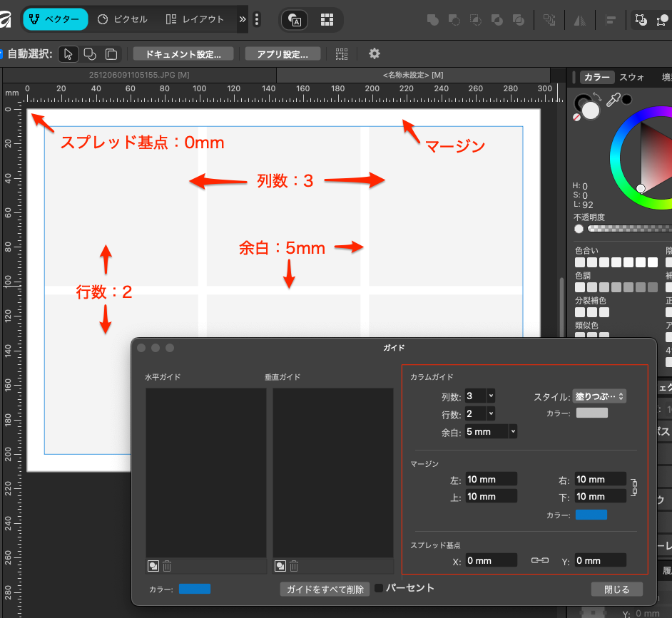Viewport: 672px width, 618px height.
Task: Click the link icon between spread origin X and Y
Action: point(539,561)
